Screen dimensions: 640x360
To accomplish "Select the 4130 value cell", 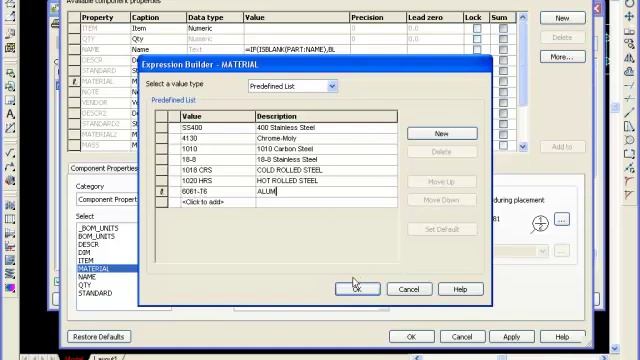I will [218, 138].
